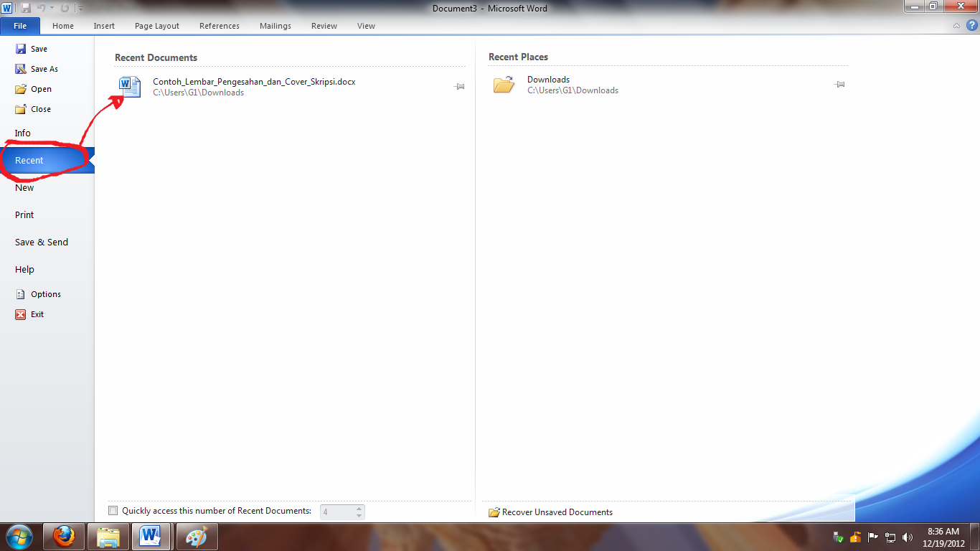Click the green shield tray icon
Screen dimensions: 980x551
tap(838, 537)
